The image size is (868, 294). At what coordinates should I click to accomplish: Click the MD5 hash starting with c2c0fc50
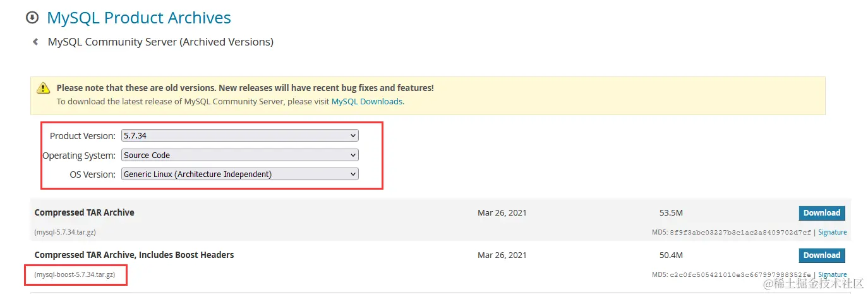pos(740,275)
